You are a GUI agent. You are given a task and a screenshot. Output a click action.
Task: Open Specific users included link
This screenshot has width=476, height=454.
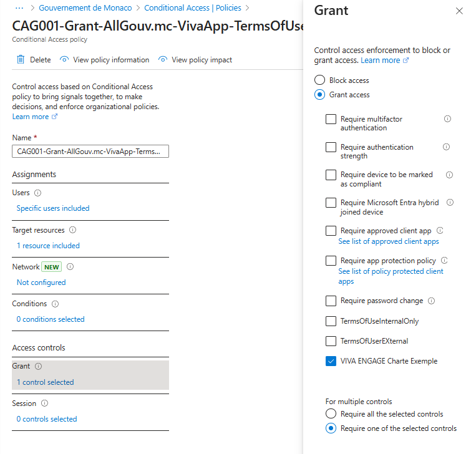53,208
